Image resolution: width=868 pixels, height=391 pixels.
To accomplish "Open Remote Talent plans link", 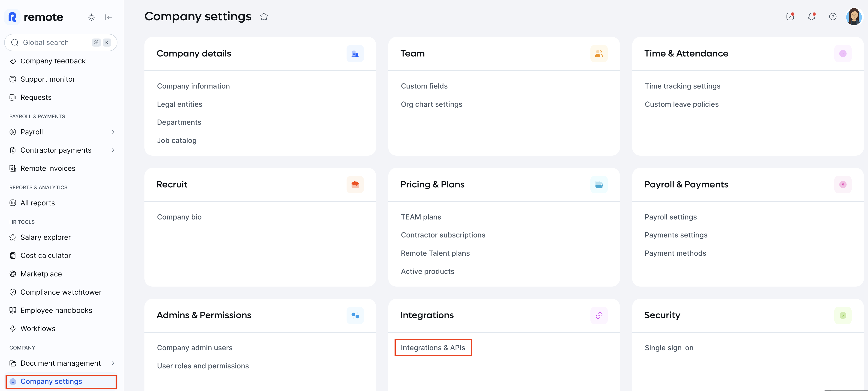I will (x=435, y=253).
